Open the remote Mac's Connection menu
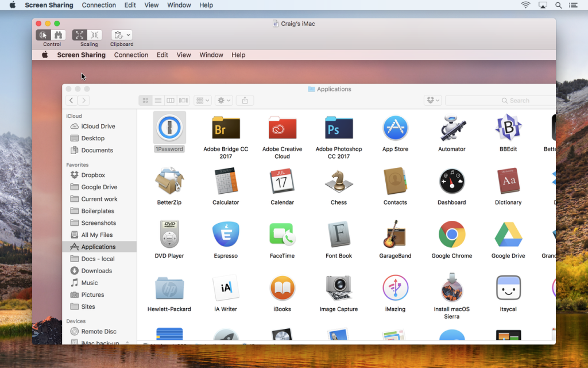Screen dimensions: 588x368 click(131, 55)
